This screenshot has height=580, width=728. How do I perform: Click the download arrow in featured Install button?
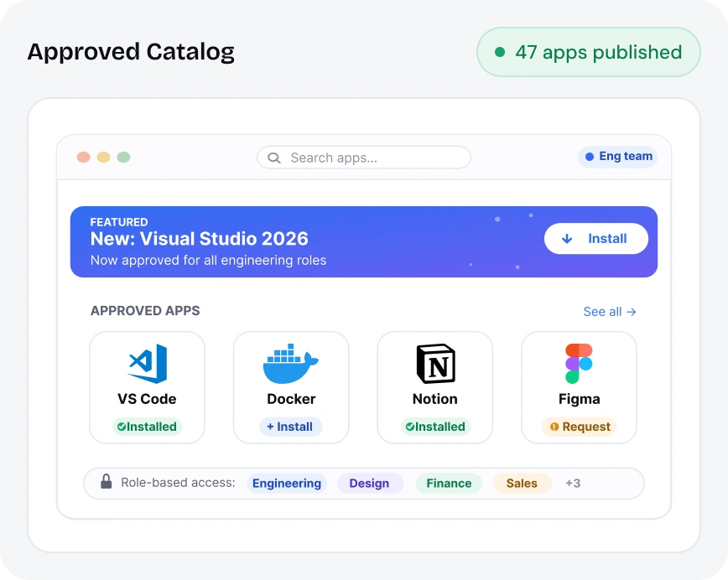point(567,239)
